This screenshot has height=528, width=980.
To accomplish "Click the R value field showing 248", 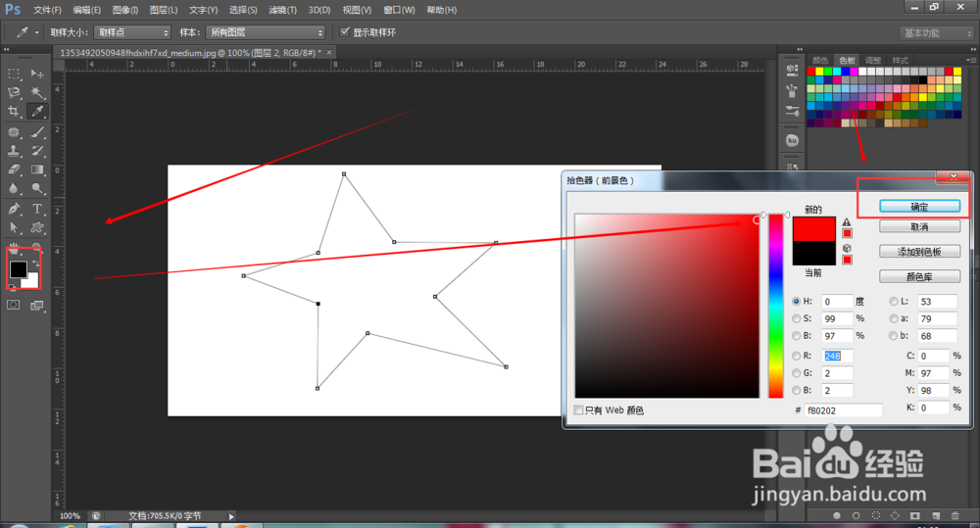I will pyautogui.click(x=838, y=356).
